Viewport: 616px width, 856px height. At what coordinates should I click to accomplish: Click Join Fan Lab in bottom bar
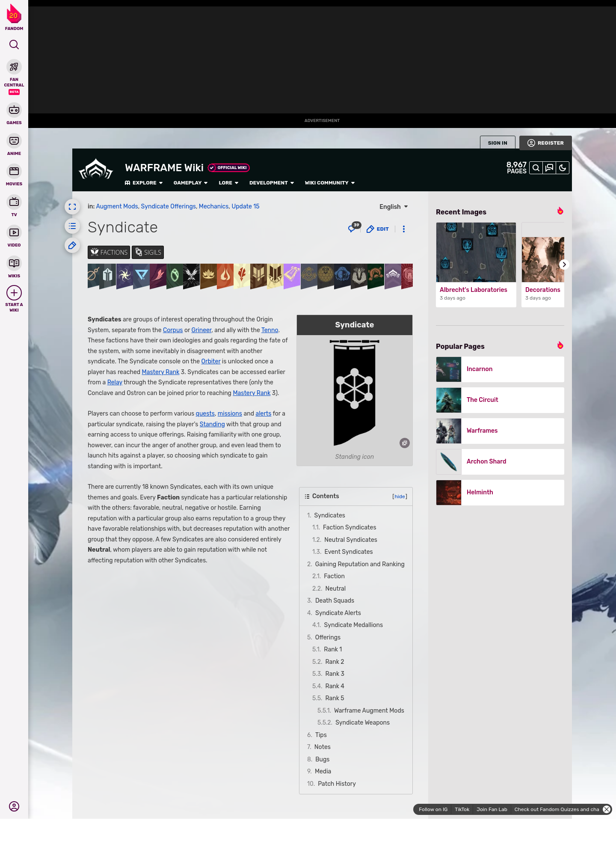(492, 809)
